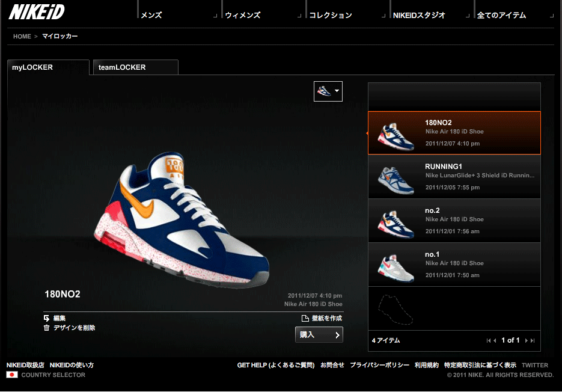
Task: Click the no.2 design title text
Action: point(432,210)
